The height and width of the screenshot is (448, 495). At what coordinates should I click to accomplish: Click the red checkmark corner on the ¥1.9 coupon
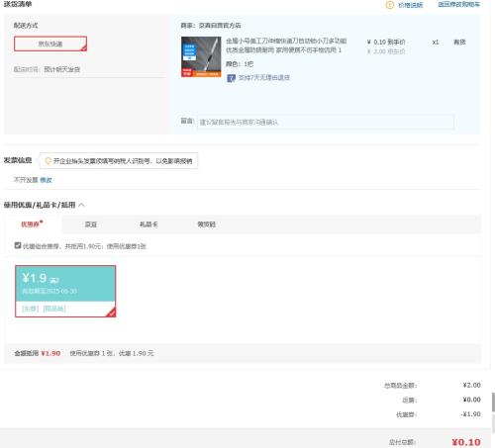(111, 313)
